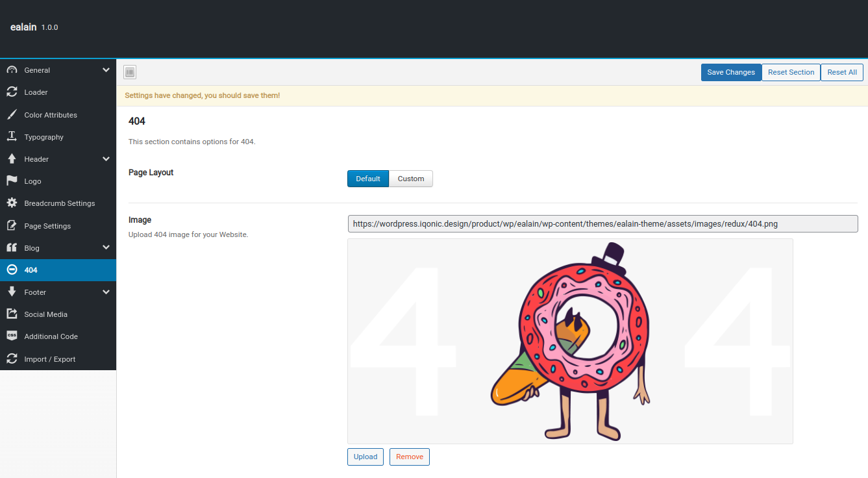Open the Footer section

click(58, 292)
